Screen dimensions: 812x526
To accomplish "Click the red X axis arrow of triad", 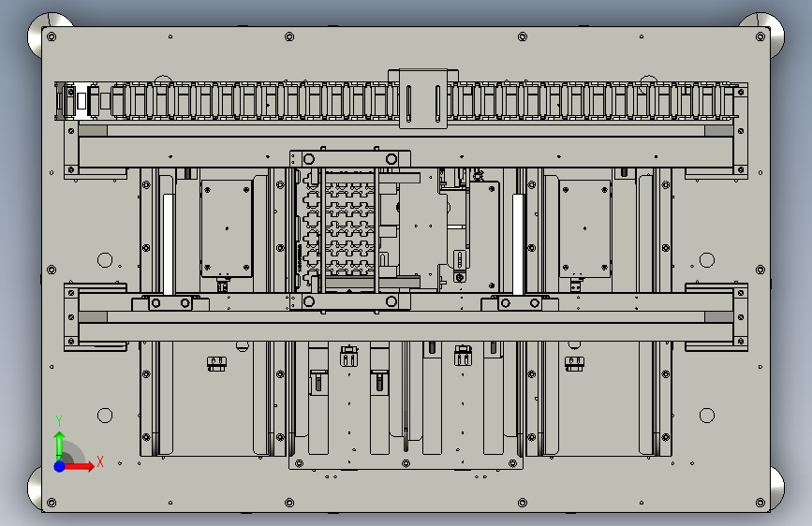I will (x=79, y=466).
